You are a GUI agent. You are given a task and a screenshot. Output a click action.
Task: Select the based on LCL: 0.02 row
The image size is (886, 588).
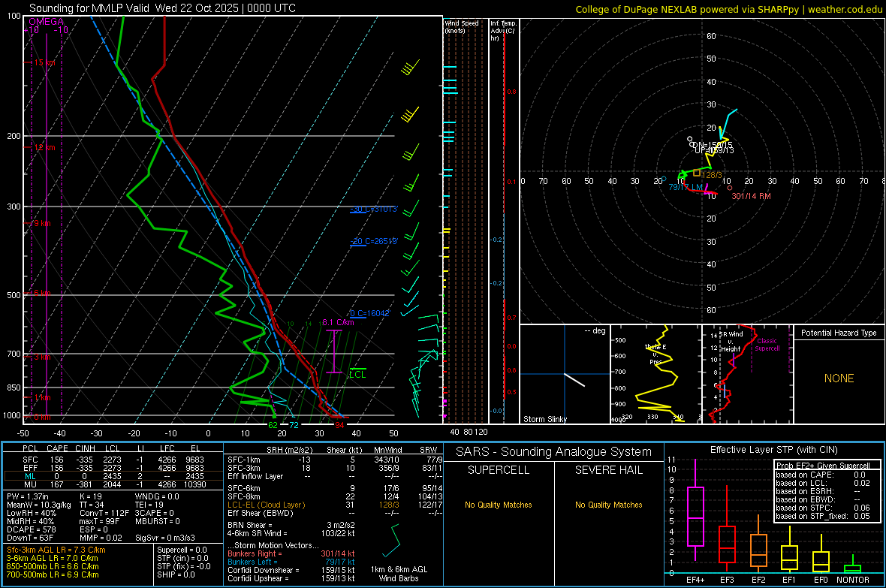823,483
